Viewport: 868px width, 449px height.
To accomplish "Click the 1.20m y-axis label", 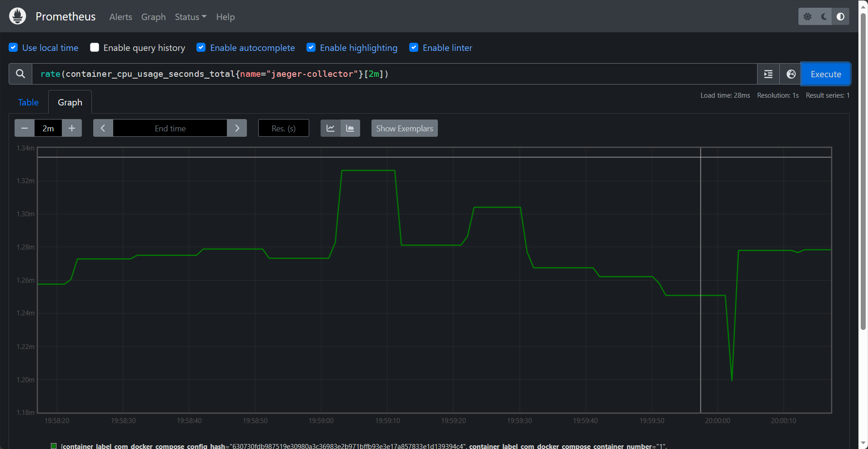I will pyautogui.click(x=25, y=380).
